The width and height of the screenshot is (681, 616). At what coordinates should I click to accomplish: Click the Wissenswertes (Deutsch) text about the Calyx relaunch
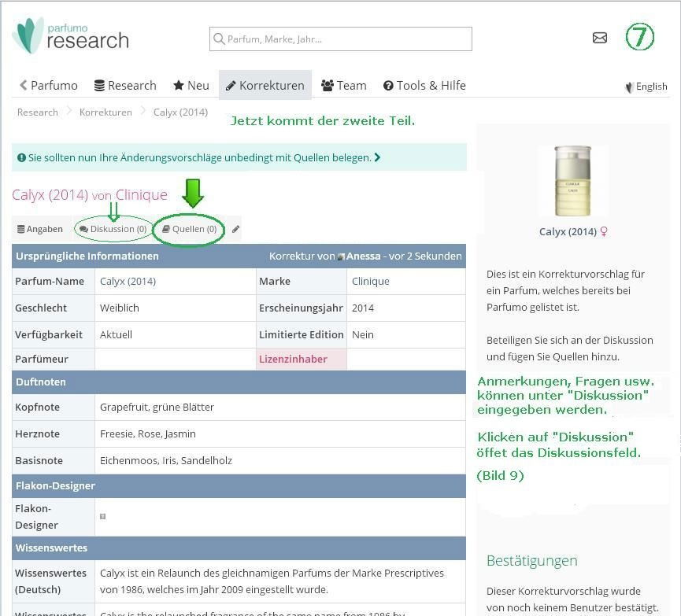(x=272, y=581)
